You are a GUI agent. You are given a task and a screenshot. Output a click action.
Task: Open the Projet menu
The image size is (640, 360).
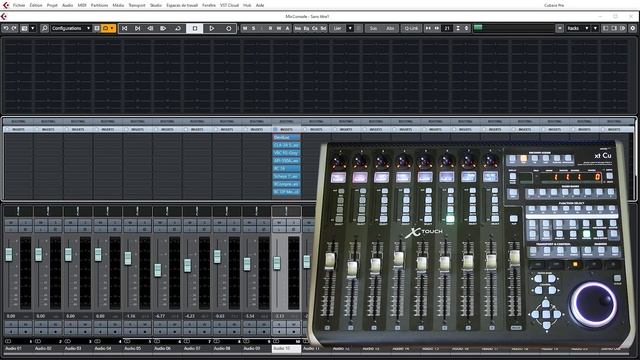point(52,5)
